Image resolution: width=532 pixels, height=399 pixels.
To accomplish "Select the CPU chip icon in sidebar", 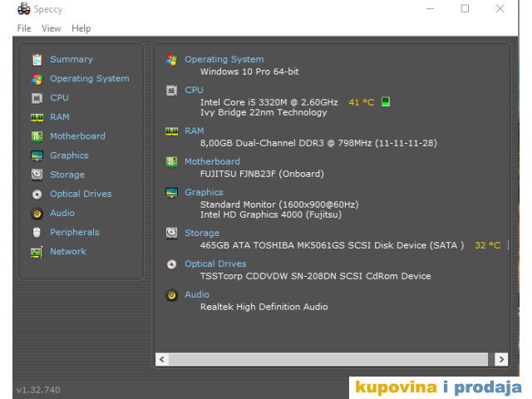I will coord(37,98).
